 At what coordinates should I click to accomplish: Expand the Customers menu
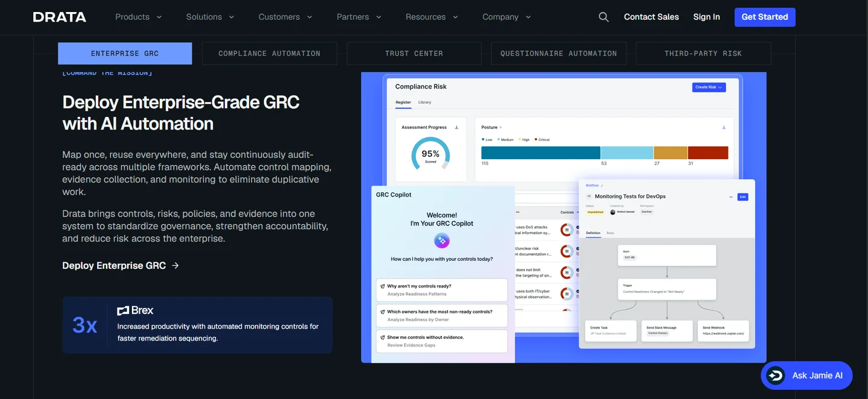pyautogui.click(x=285, y=17)
